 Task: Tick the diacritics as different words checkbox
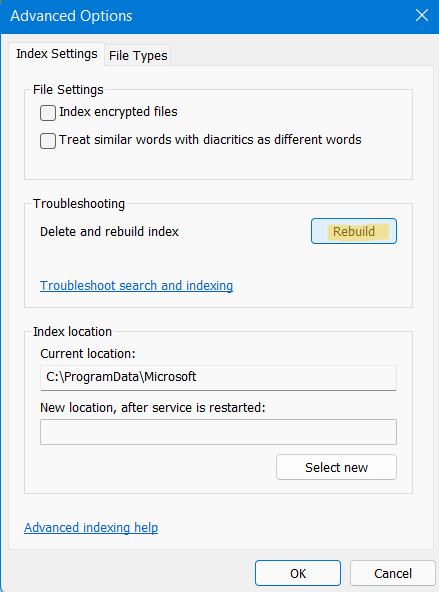pyautogui.click(x=48, y=140)
